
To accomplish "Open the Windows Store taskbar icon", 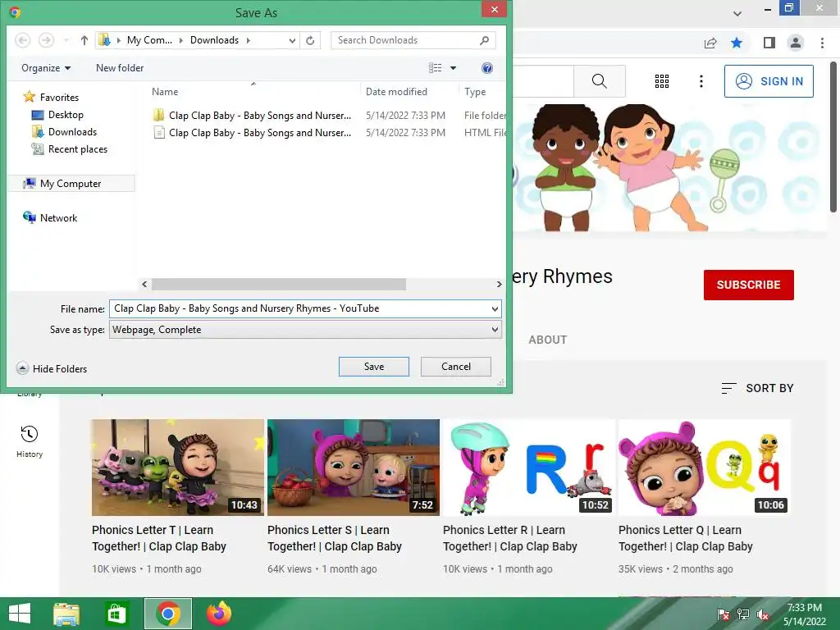I will click(116, 614).
